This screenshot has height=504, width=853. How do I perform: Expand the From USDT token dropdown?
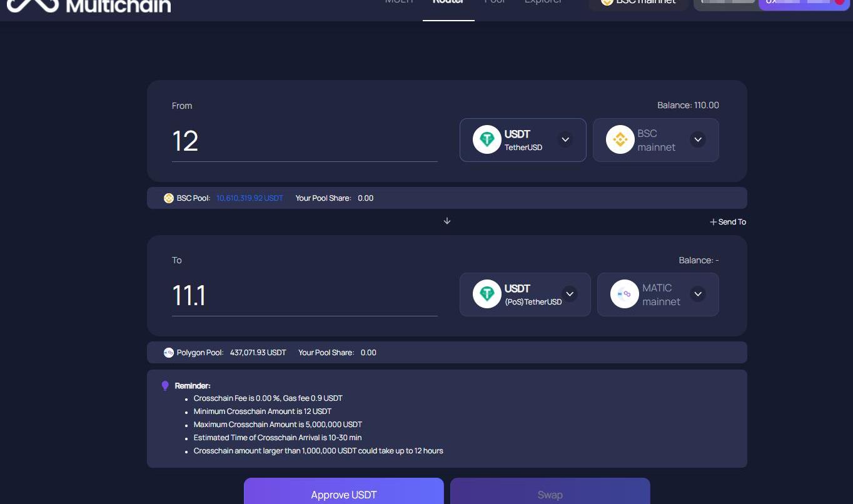[565, 139]
